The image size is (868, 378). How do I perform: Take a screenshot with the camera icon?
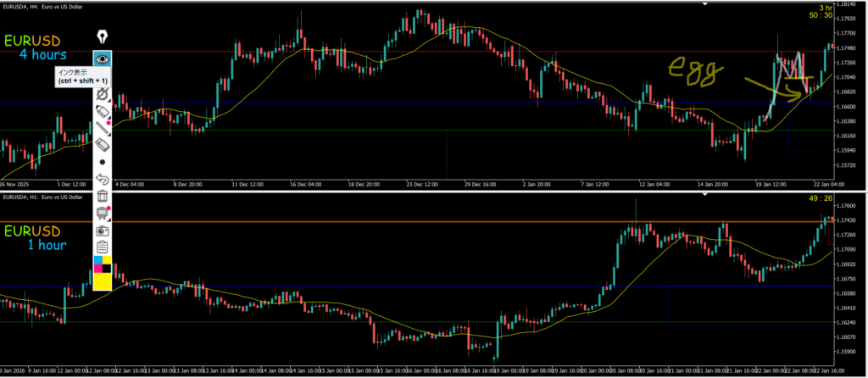point(103,230)
